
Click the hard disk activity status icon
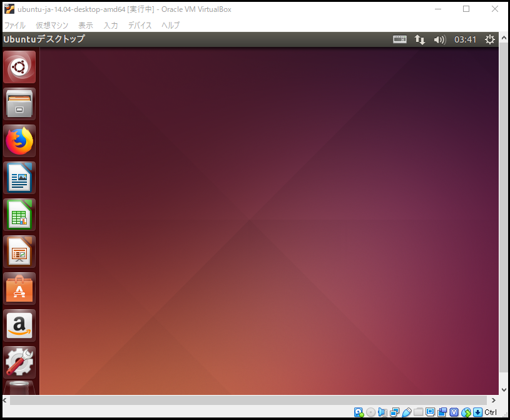(359, 412)
